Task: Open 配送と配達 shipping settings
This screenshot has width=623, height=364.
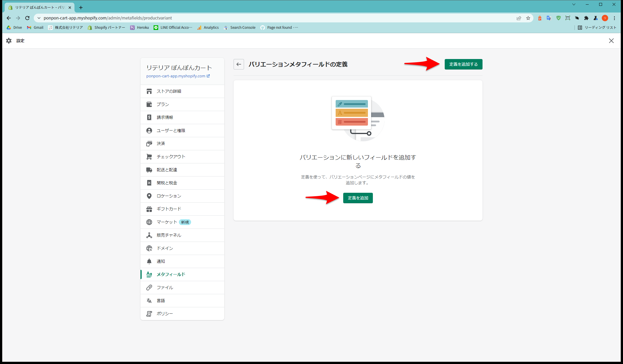Action: pyautogui.click(x=167, y=170)
